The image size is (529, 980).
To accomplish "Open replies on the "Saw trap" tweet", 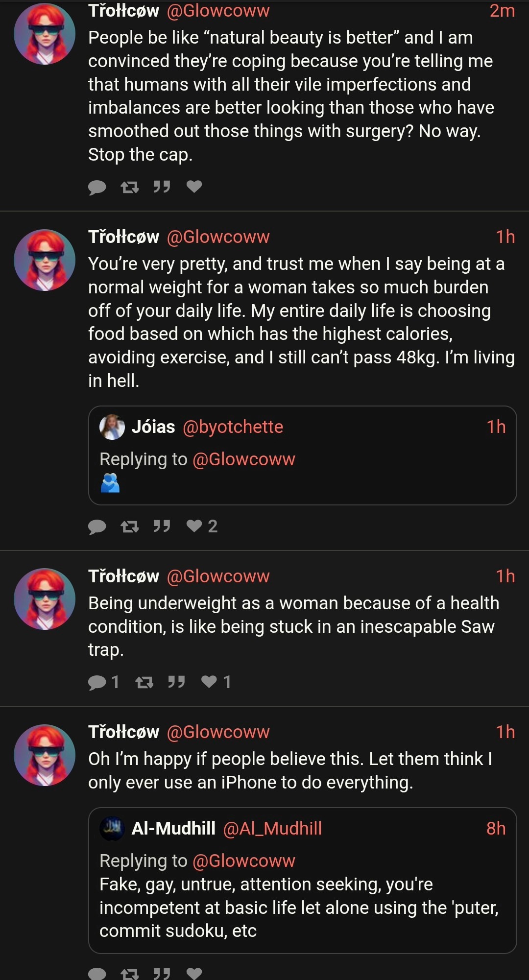I will click(x=97, y=682).
